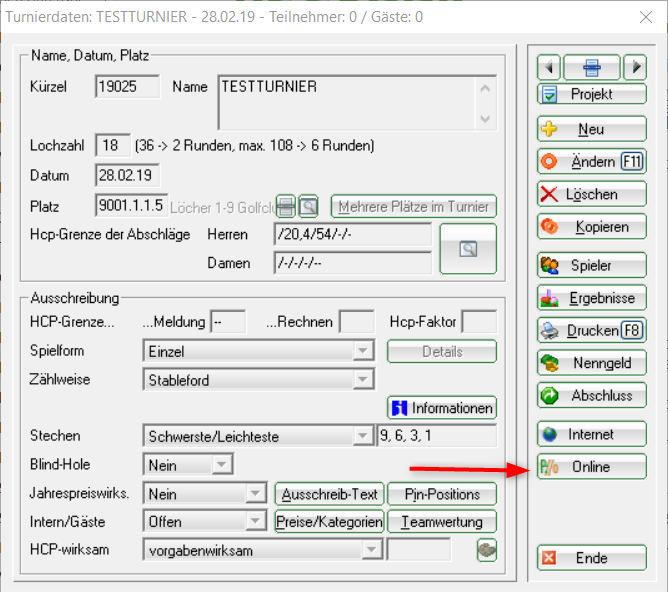Screen dimensions: 668x592
Task: Click magnifier icon beside Platz field
Action: pos(308,206)
